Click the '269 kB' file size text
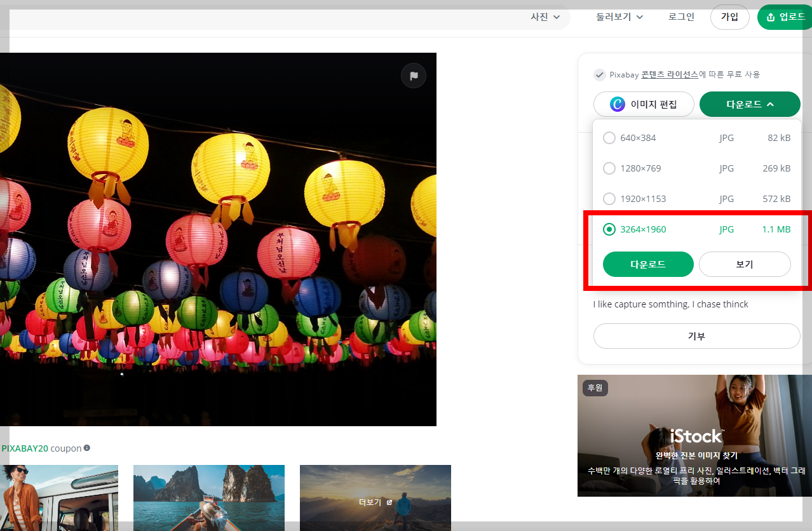This screenshot has height=531, width=812. 776,168
